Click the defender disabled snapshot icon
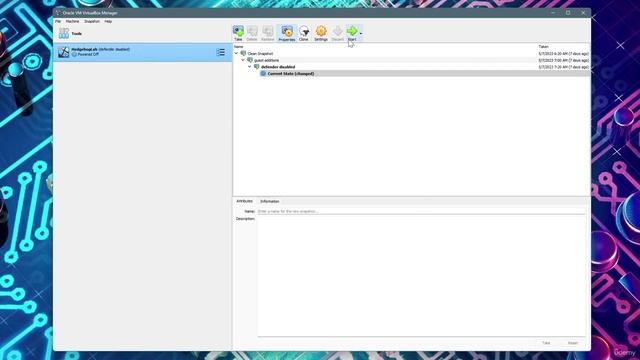 257,67
